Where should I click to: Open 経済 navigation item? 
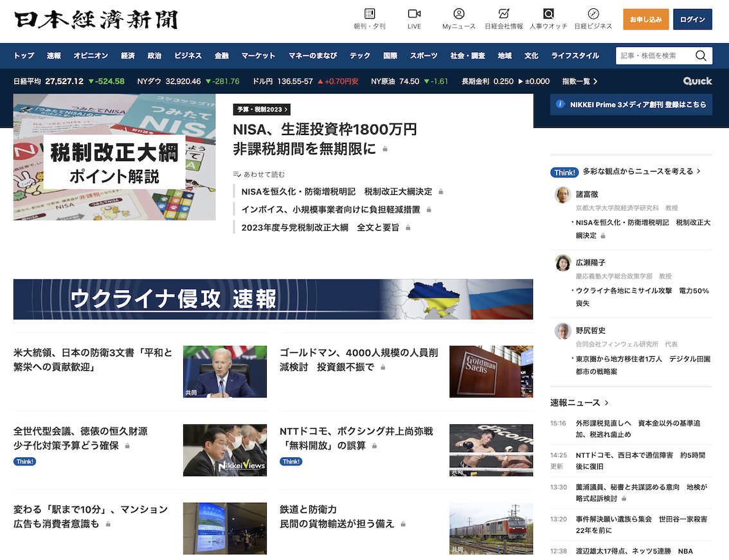128,56
